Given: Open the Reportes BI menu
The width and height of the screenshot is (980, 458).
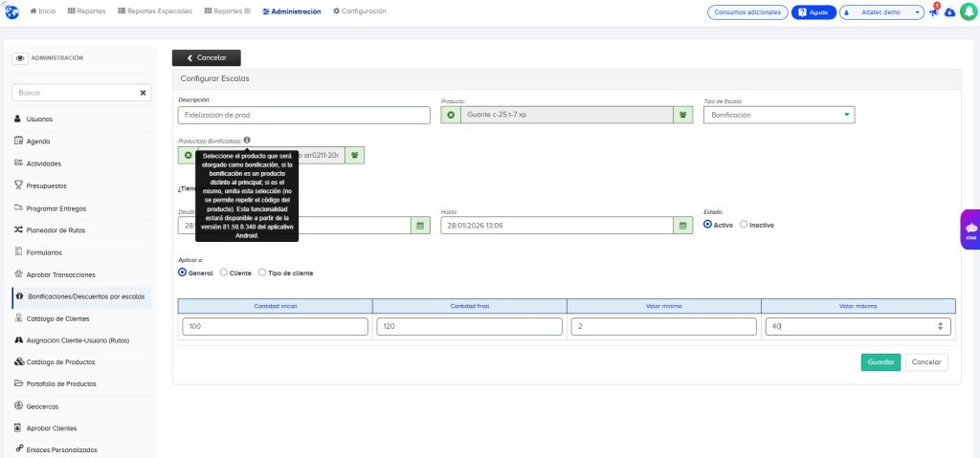Looking at the screenshot, I should (x=228, y=11).
